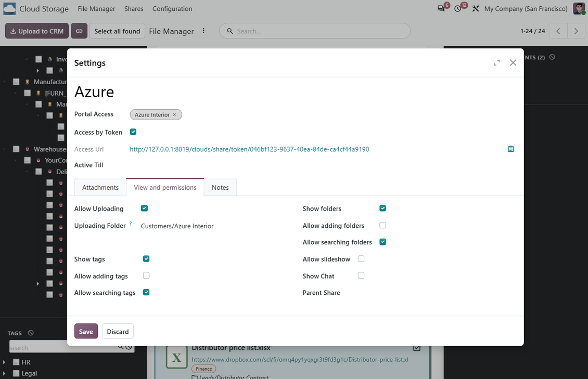588x379 pixels.
Task: Open the Configuration menu
Action: [x=172, y=9]
